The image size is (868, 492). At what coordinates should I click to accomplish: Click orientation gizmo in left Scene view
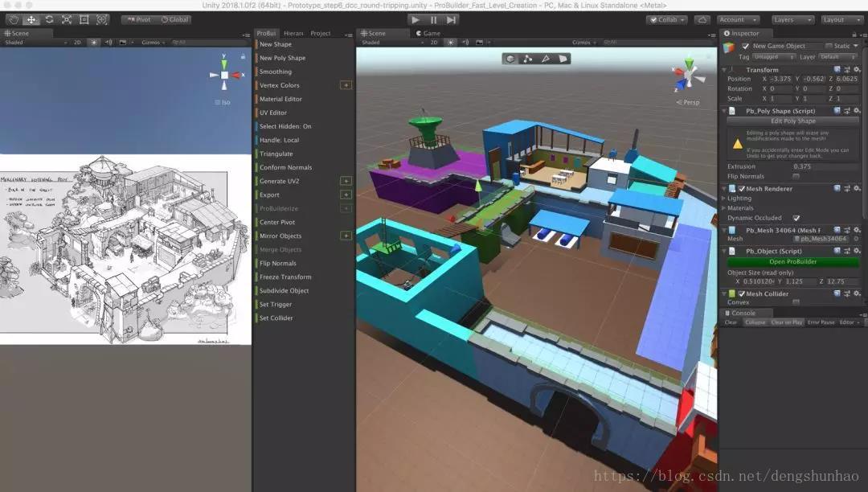pyautogui.click(x=224, y=75)
